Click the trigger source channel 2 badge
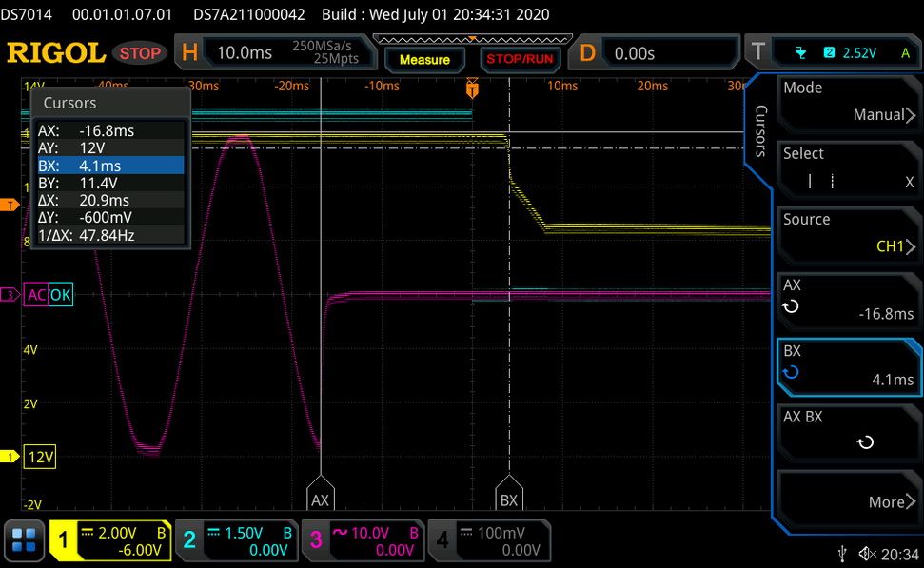The height and width of the screenshot is (568, 924). [x=829, y=53]
